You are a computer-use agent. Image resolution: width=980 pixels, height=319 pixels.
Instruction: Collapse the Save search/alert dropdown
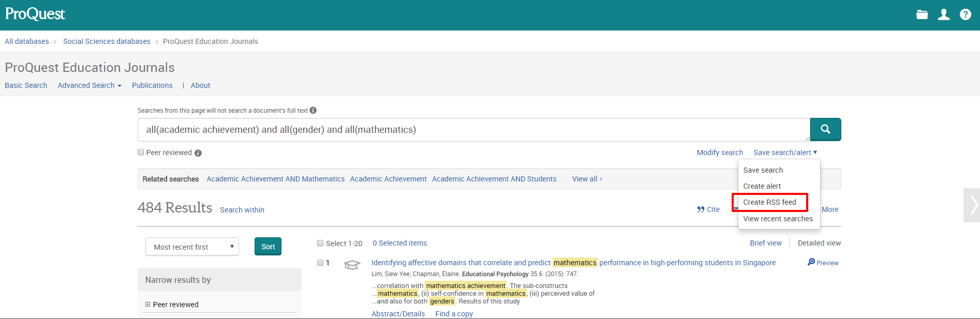click(785, 153)
